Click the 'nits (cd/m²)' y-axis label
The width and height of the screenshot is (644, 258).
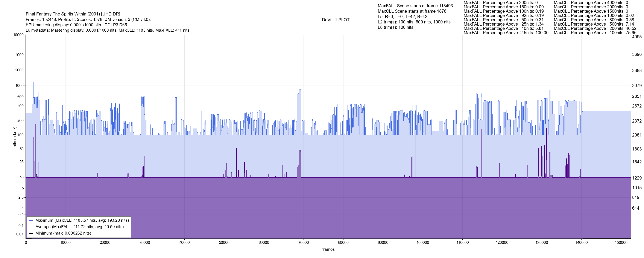click(x=15, y=137)
